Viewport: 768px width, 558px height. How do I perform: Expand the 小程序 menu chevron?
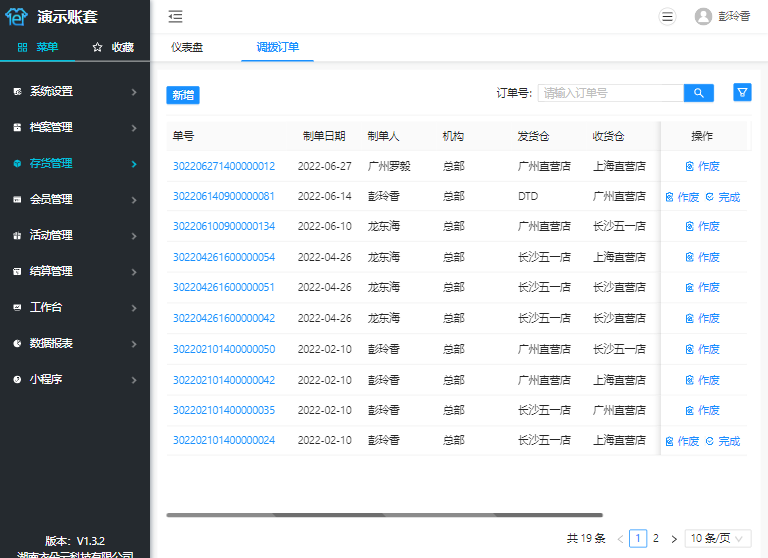tap(134, 380)
